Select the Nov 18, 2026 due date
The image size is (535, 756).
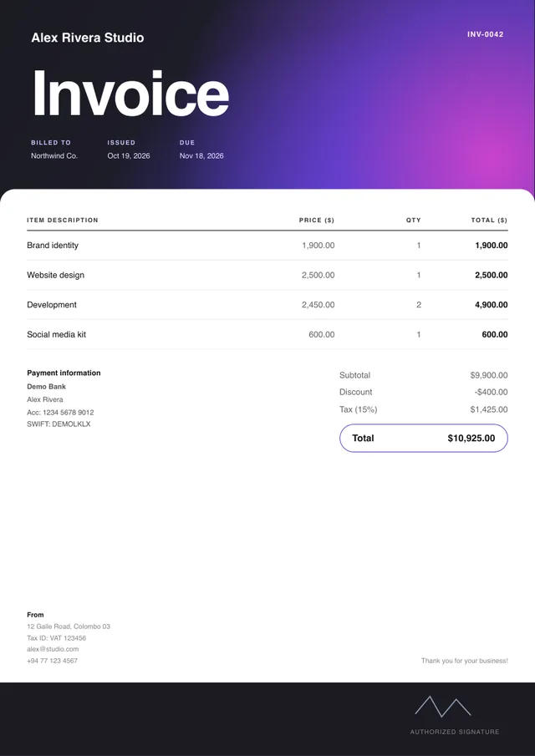click(201, 155)
